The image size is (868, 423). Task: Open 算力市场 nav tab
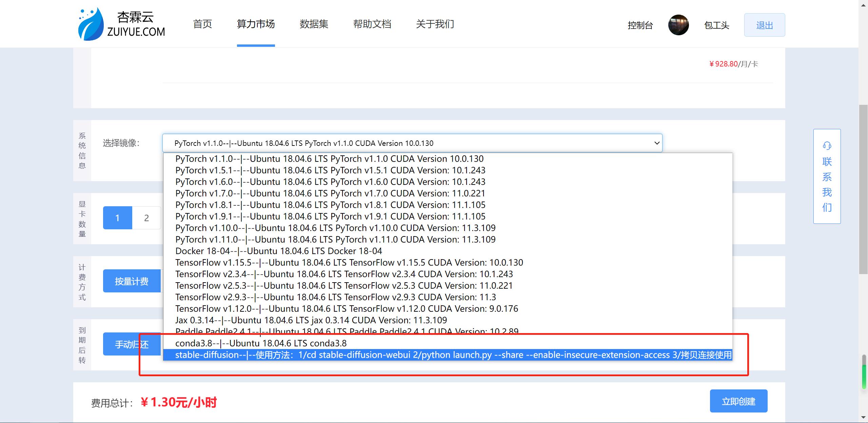[x=256, y=24]
